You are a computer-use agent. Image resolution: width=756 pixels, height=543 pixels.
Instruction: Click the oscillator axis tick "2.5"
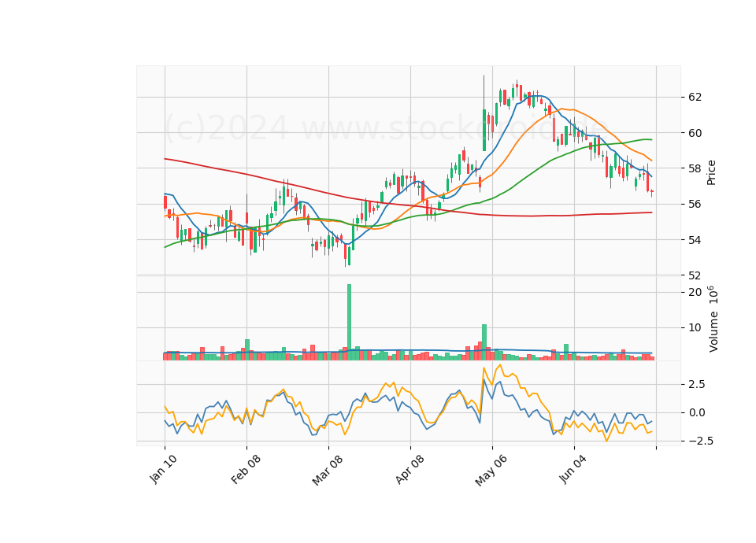coord(697,385)
